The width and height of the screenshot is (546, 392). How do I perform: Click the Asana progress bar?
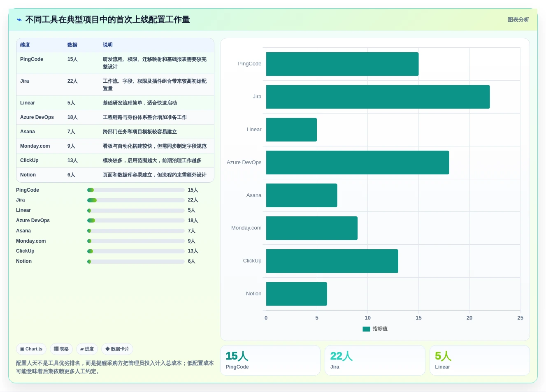pos(136,231)
